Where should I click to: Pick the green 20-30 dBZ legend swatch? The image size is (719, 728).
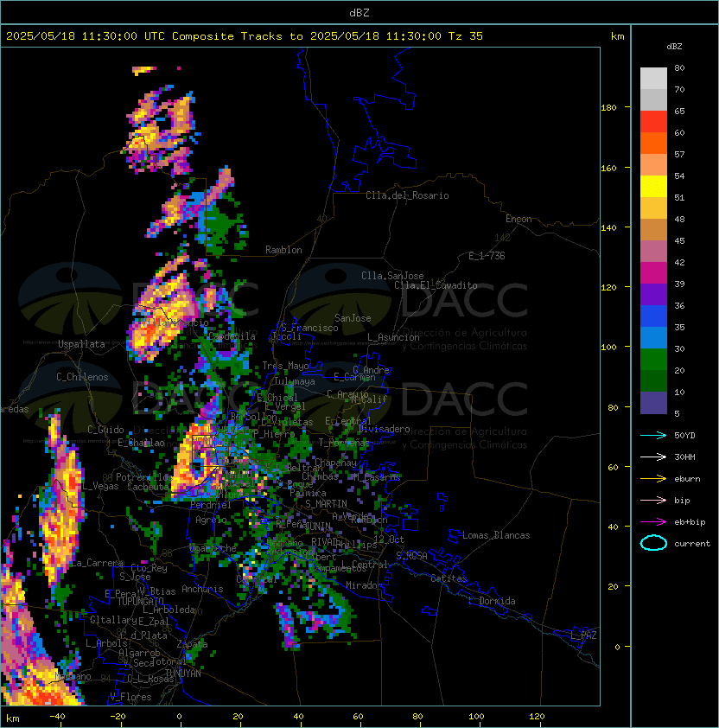(x=653, y=360)
